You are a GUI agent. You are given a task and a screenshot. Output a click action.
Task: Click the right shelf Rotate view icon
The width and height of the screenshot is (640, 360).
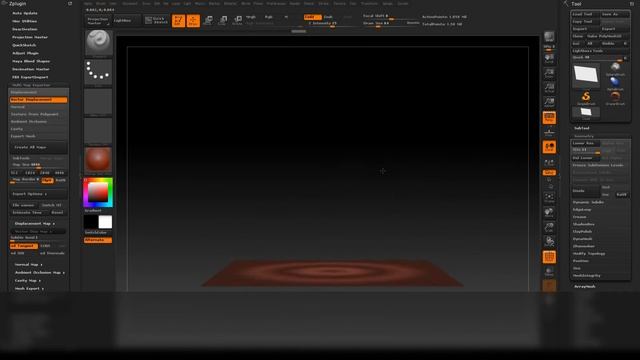click(x=549, y=242)
